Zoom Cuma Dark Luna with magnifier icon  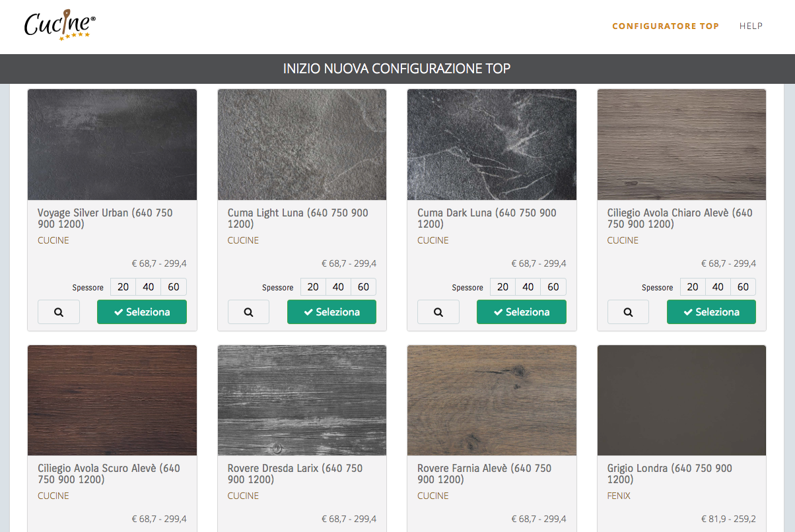[438, 312]
